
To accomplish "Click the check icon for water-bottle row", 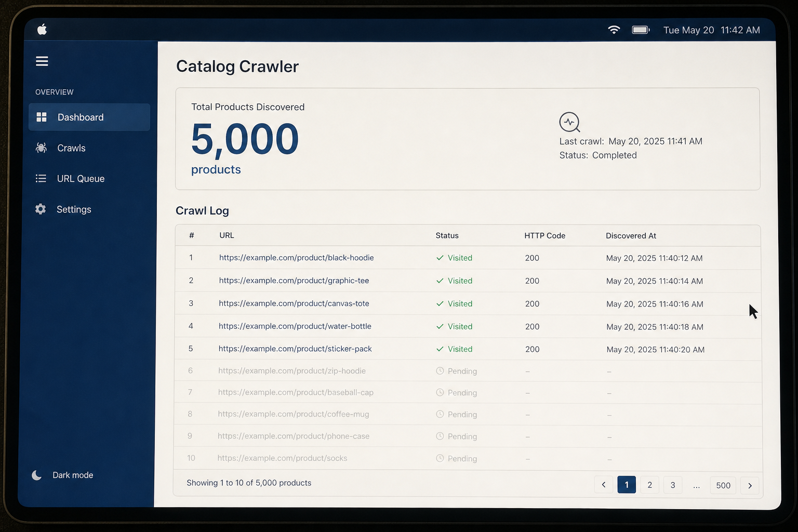I will (x=440, y=326).
